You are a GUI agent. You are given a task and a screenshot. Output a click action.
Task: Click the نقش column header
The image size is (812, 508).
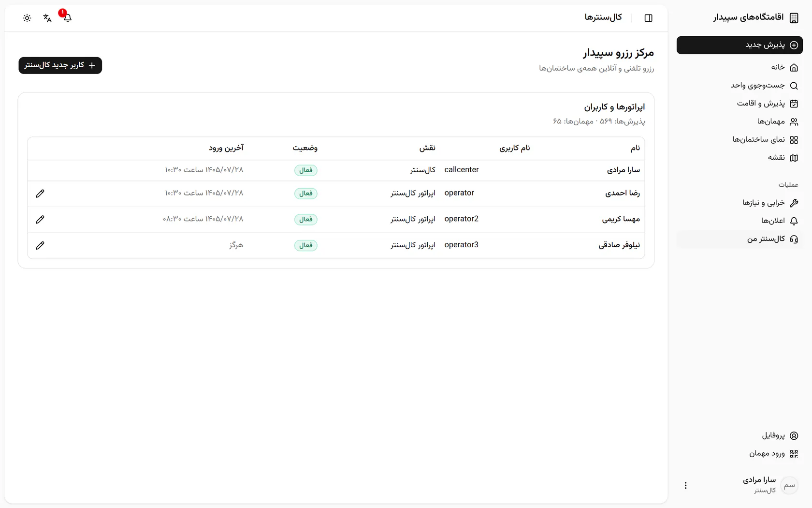pyautogui.click(x=427, y=148)
